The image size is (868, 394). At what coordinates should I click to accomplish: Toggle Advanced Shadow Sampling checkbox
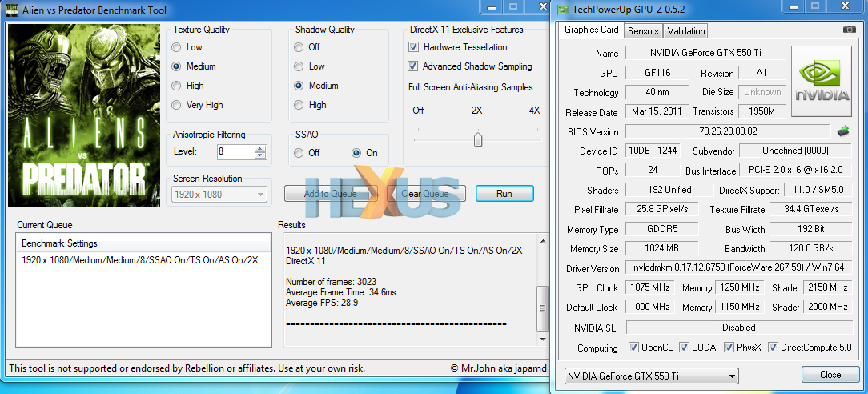[413, 66]
